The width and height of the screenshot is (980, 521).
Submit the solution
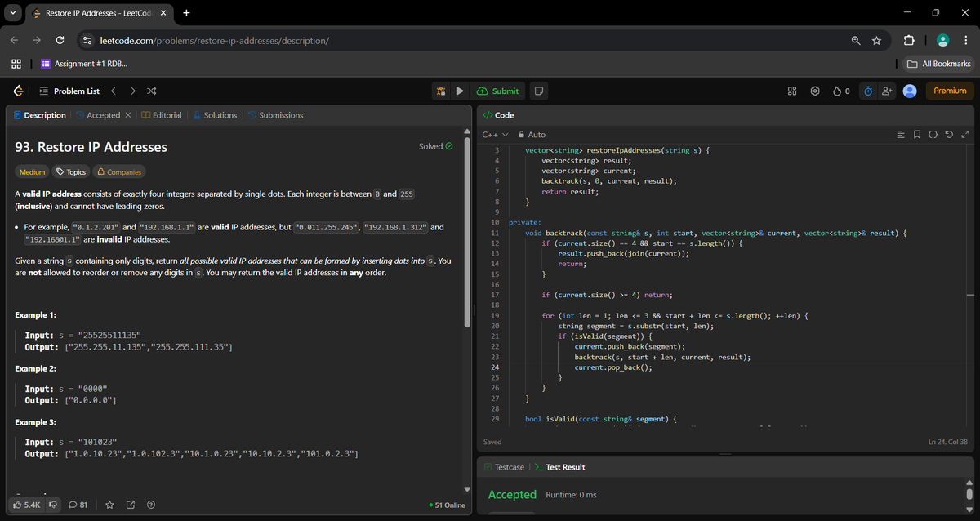497,91
